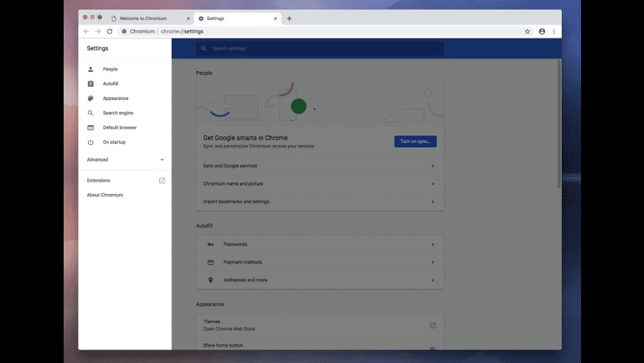
Task: Expand Addresses and more row arrow
Action: 433,280
